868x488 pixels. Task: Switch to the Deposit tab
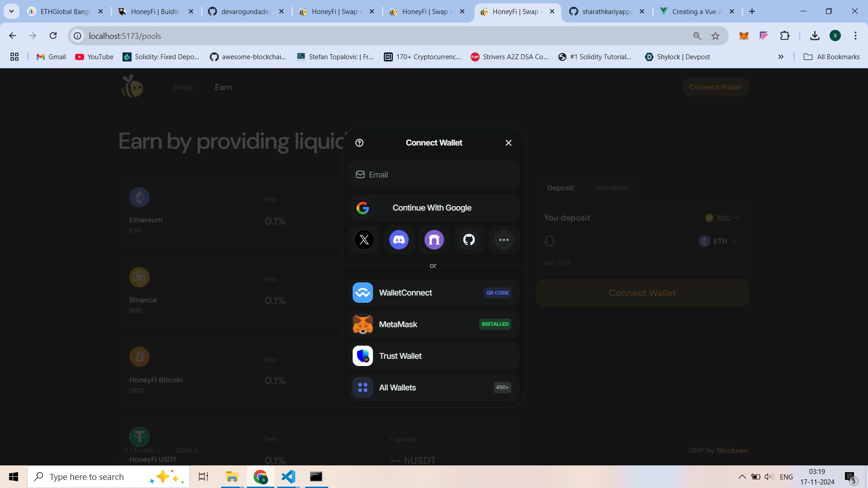560,188
